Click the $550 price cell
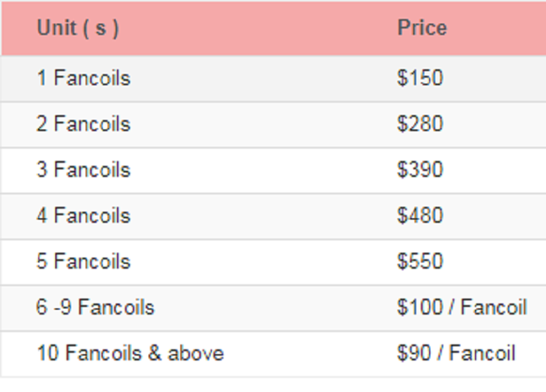Image resolution: width=546 pixels, height=392 pixels. (420, 262)
